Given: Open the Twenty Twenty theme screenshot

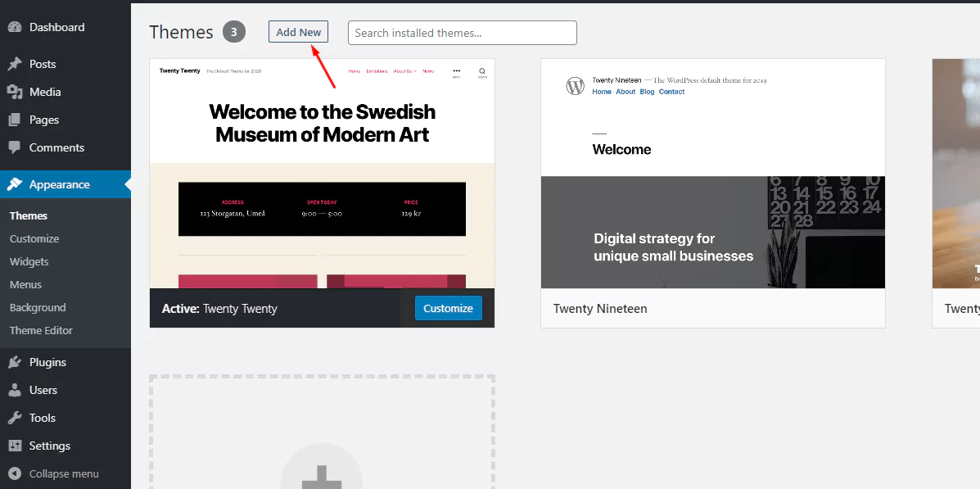Looking at the screenshot, I should pyautogui.click(x=322, y=174).
